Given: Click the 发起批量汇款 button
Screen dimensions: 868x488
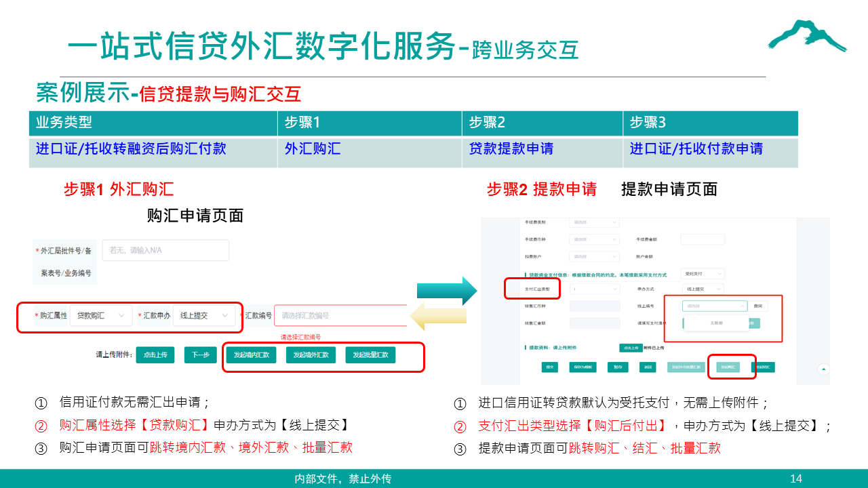Looking at the screenshot, I should point(370,354).
